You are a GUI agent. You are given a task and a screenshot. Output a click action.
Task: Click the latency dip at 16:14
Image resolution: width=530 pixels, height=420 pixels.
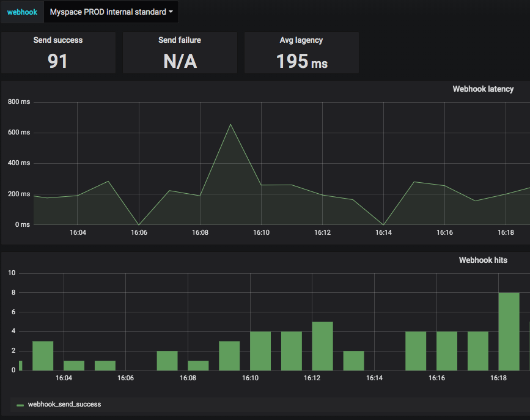(x=383, y=224)
